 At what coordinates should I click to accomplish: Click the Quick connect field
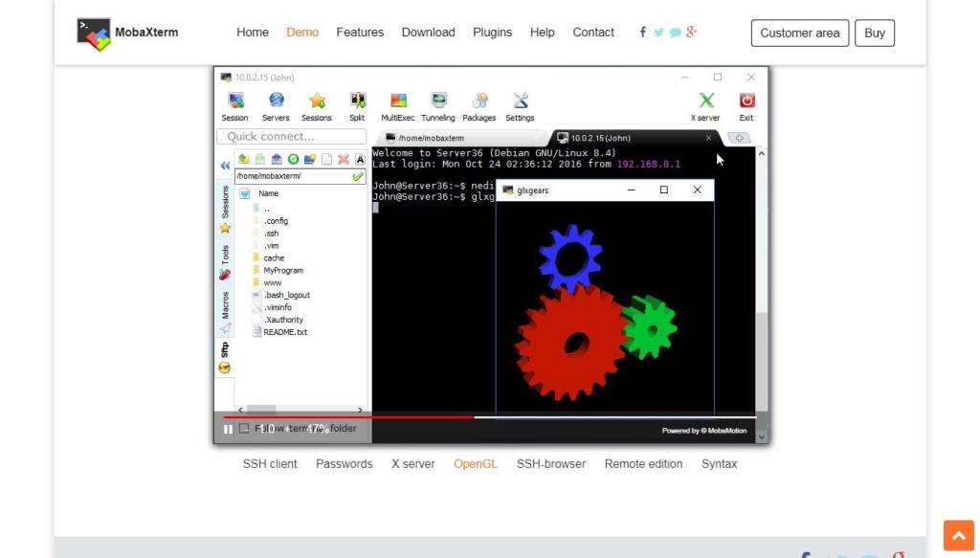coord(292,136)
